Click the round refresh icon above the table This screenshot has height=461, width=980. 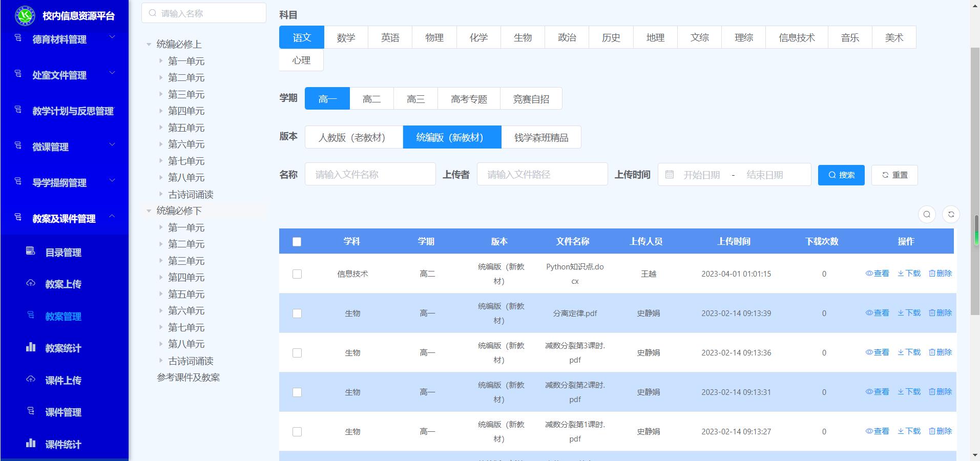click(951, 215)
